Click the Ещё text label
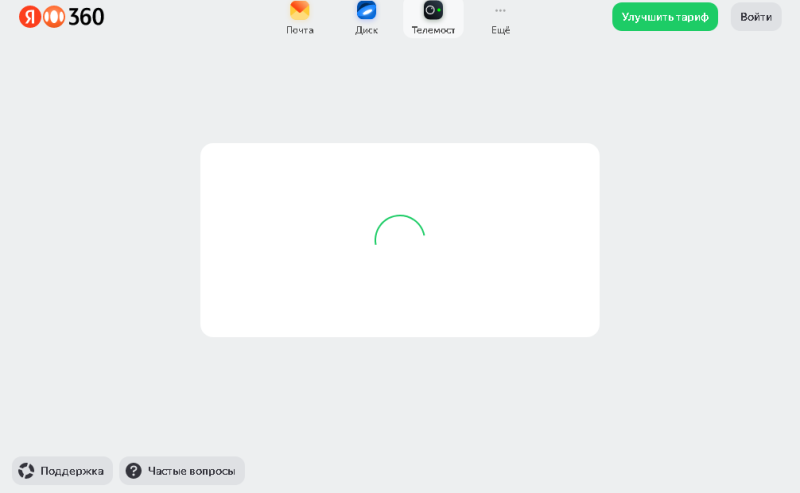Viewport: 800px width, 493px height. click(x=500, y=30)
